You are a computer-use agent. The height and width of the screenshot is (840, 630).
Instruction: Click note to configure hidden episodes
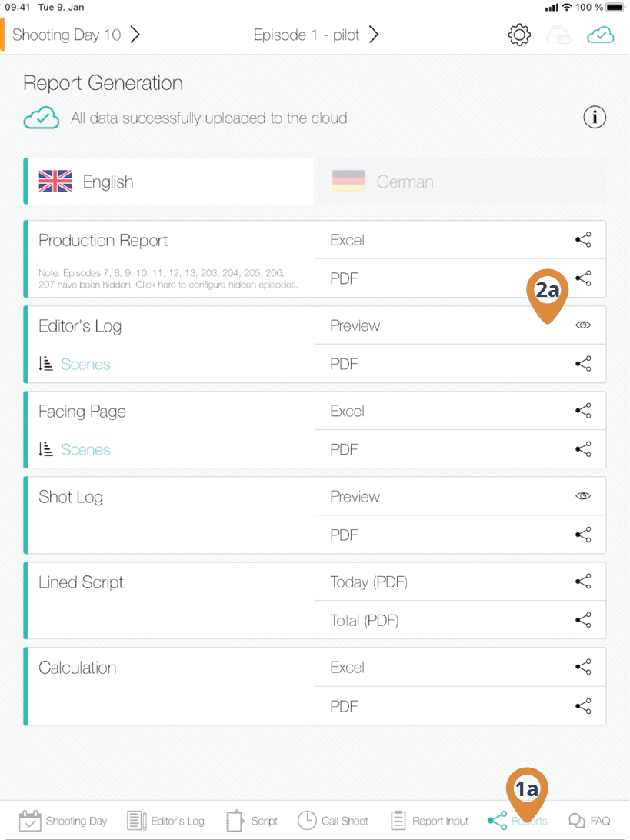(168, 278)
